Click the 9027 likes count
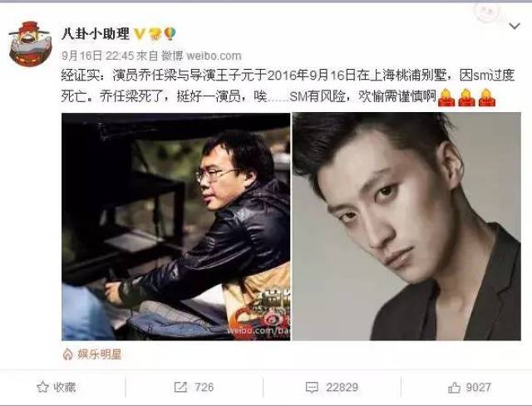The height and width of the screenshot is (406, 532). tap(479, 387)
